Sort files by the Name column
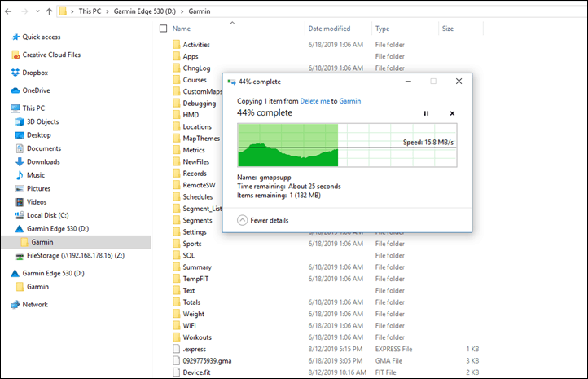588x379 pixels. tap(182, 29)
